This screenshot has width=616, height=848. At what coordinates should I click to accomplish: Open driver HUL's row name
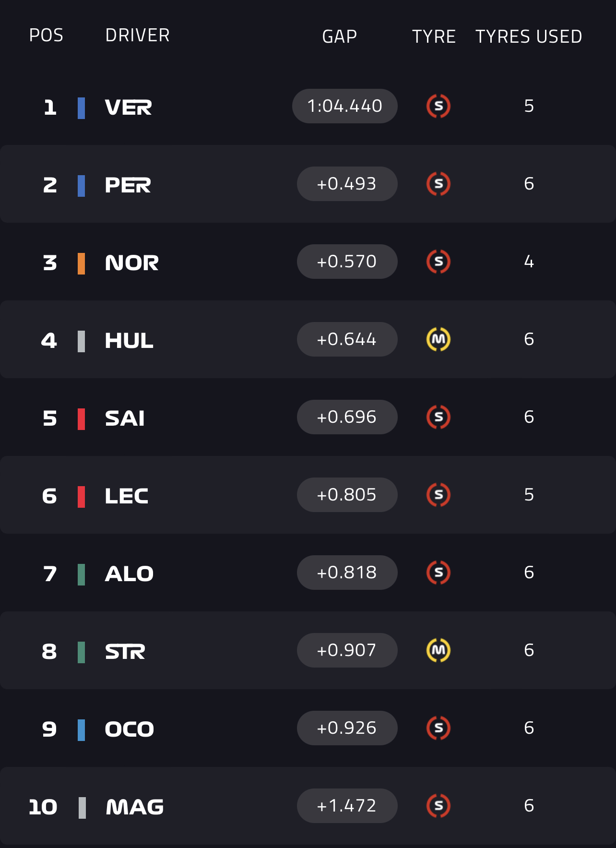(x=129, y=341)
